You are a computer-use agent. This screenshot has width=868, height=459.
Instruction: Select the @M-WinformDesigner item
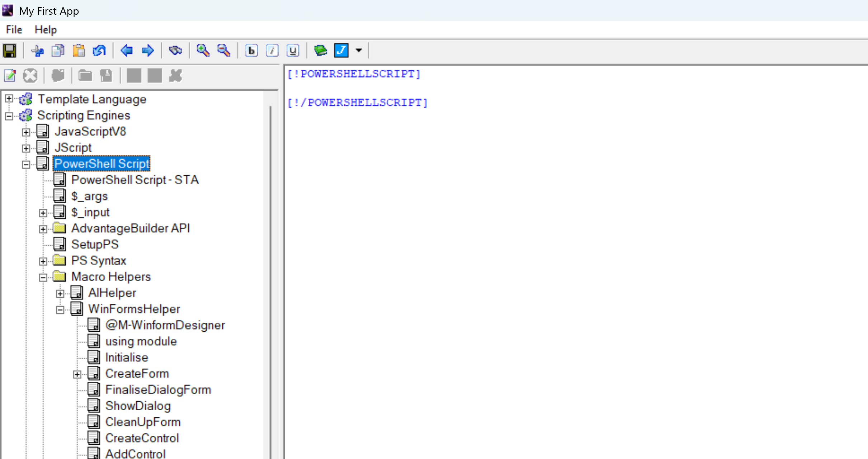(x=165, y=325)
